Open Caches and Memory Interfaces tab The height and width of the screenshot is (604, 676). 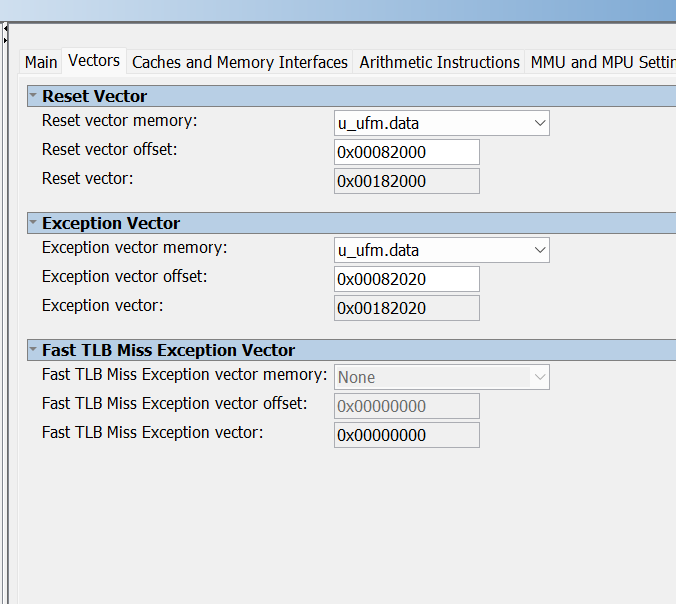[240, 62]
